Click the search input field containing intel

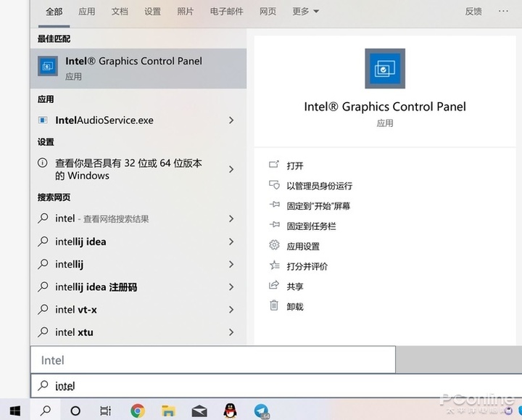point(276,386)
